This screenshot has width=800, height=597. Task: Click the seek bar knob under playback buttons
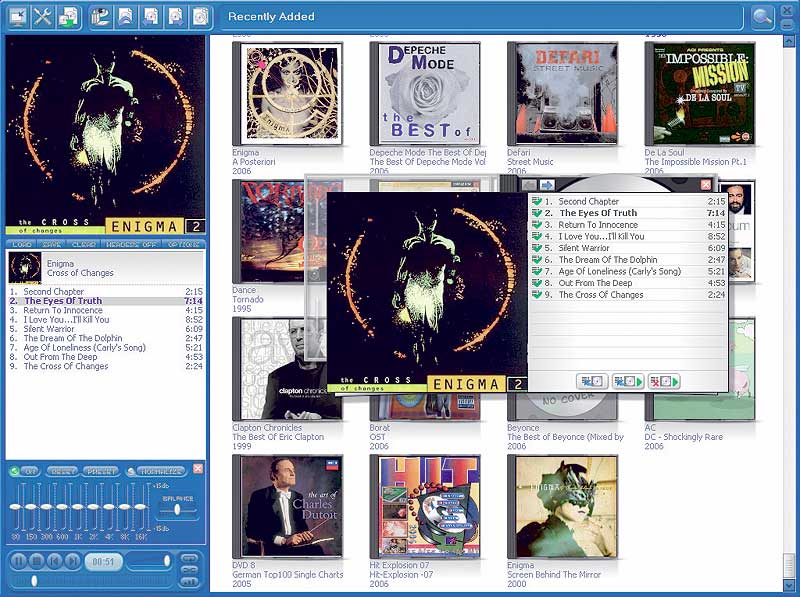click(34, 580)
